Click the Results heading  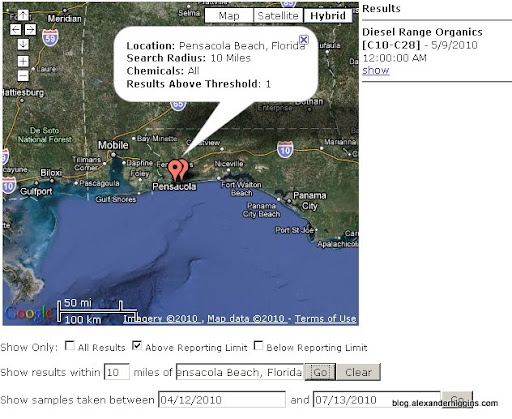pyautogui.click(x=381, y=9)
